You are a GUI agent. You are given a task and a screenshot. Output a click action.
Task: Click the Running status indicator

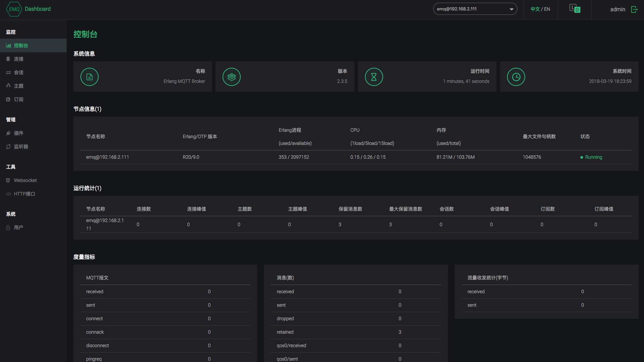[591, 157]
